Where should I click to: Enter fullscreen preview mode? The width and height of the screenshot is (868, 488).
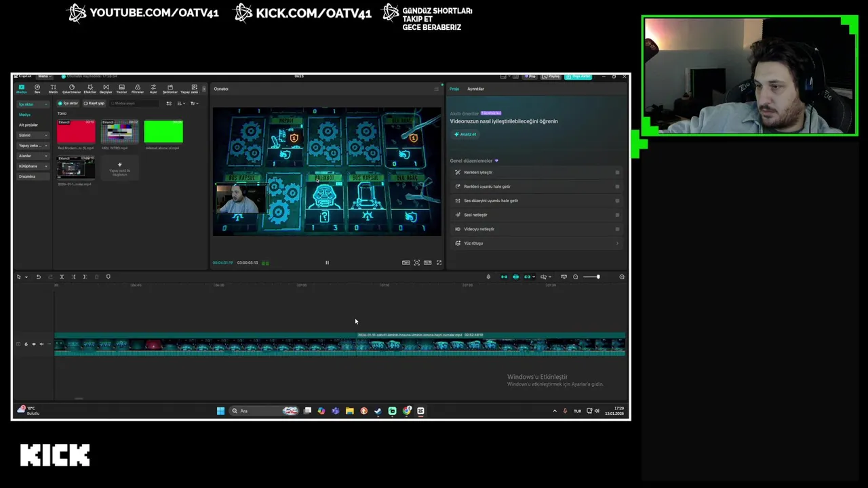pos(439,263)
